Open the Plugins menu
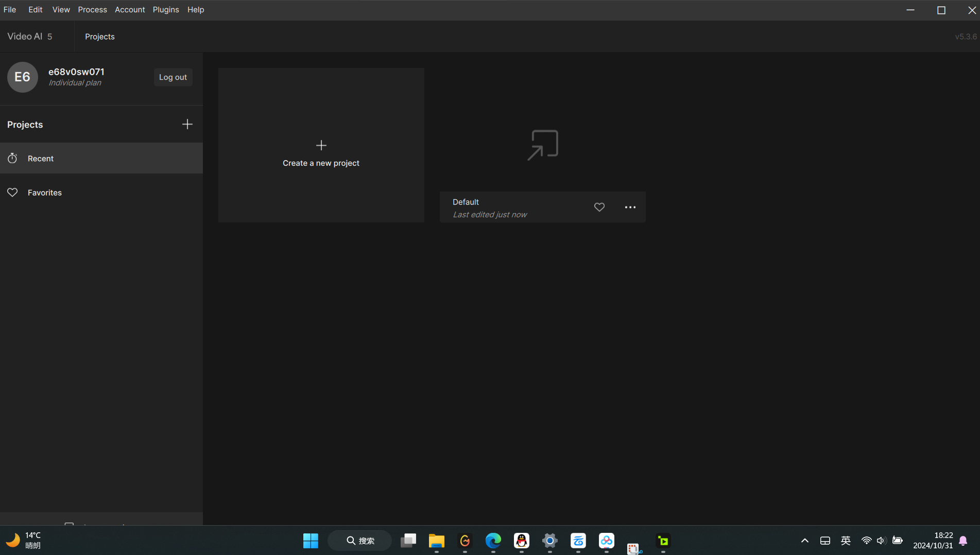This screenshot has height=555, width=980. (x=165, y=10)
